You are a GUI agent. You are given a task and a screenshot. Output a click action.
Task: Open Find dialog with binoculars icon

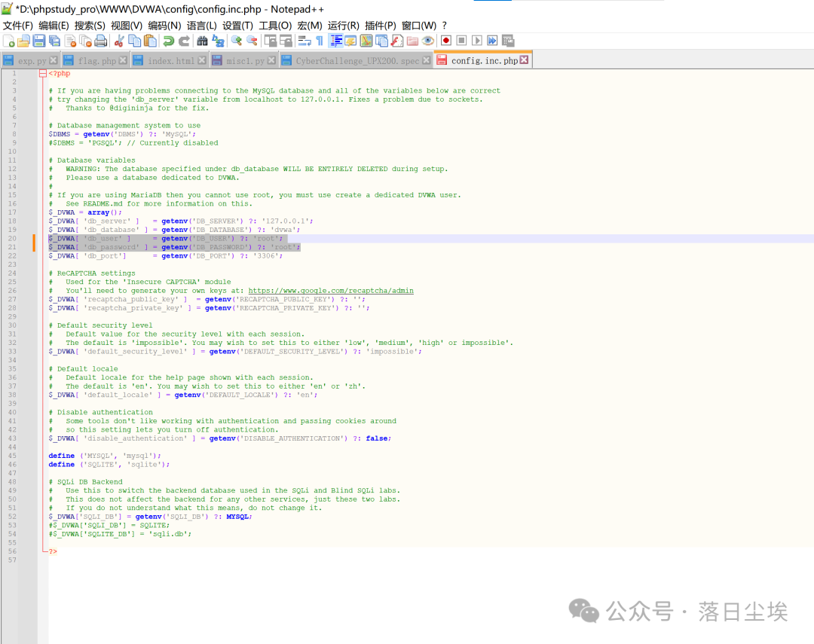point(203,41)
